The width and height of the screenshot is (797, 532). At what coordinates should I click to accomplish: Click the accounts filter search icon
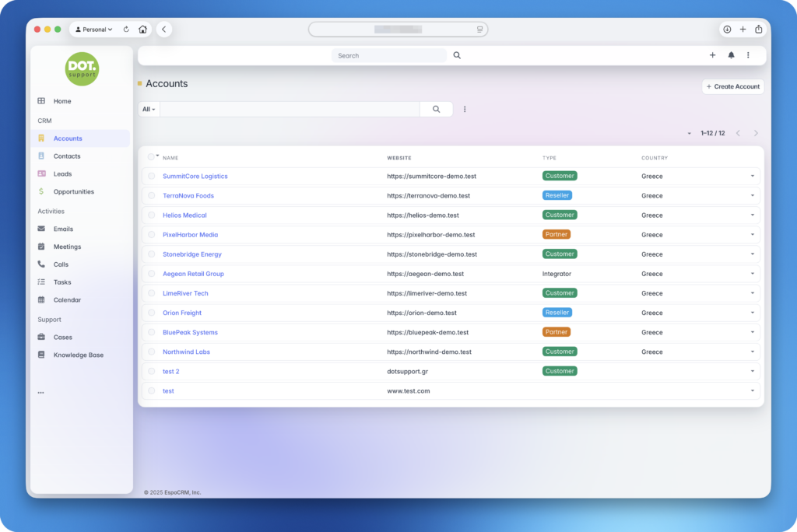(436, 109)
